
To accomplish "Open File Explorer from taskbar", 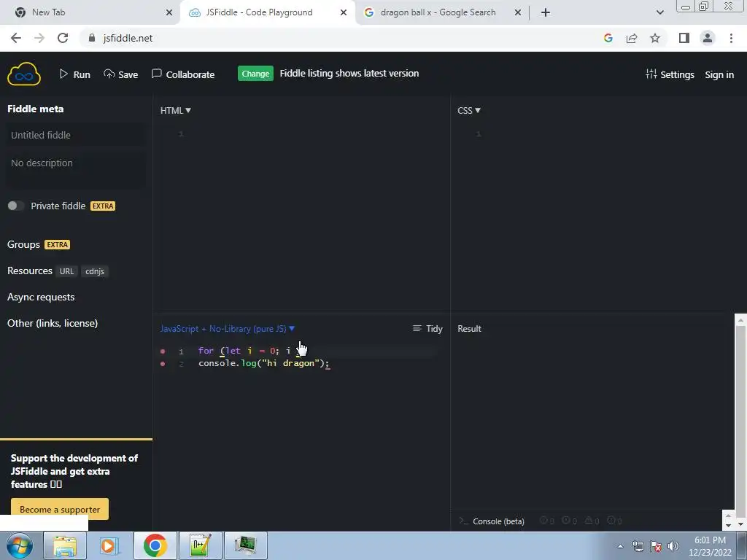I will coord(65,545).
